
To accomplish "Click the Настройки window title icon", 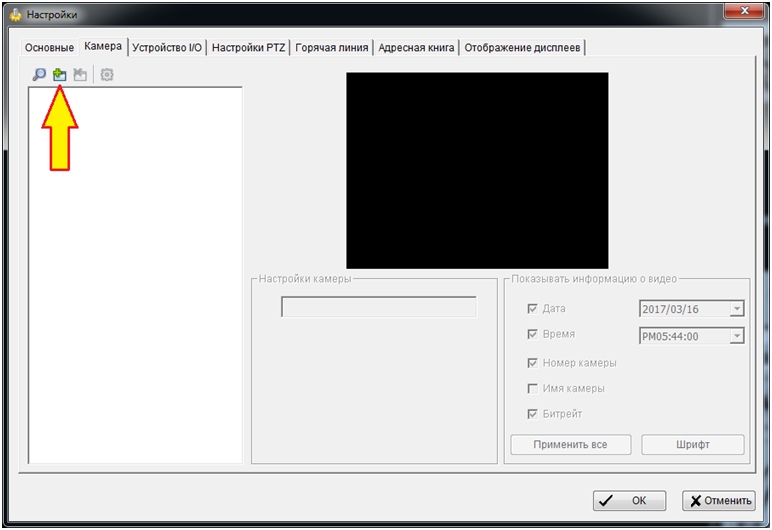I will click(14, 15).
